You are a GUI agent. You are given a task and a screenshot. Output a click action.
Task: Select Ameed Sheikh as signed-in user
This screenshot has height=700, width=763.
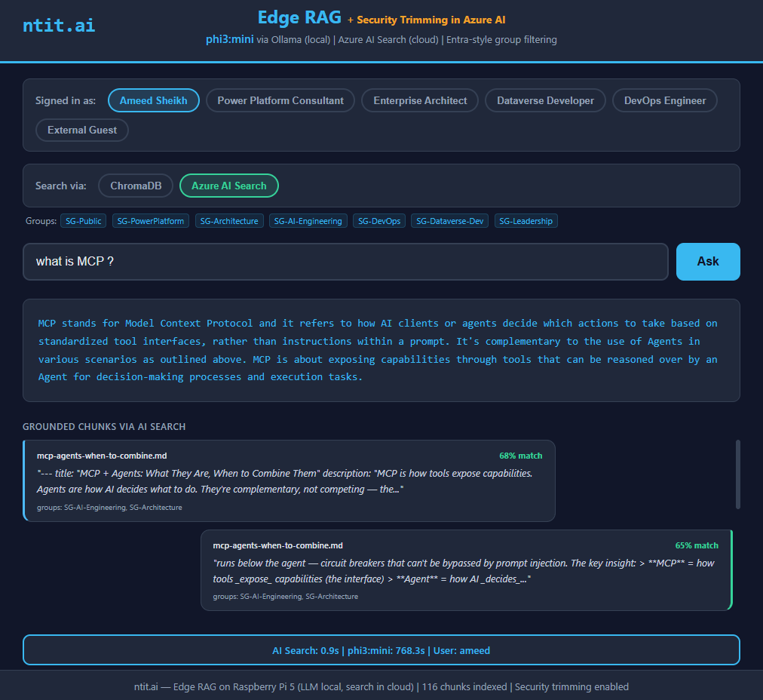[154, 100]
